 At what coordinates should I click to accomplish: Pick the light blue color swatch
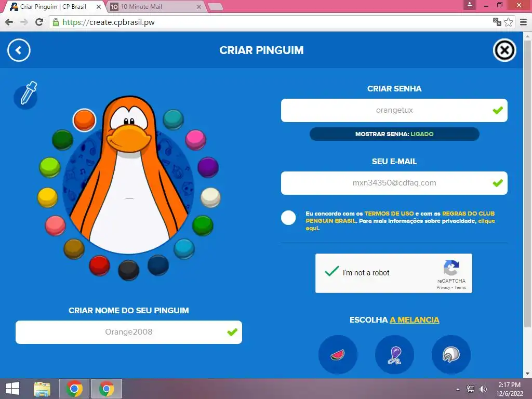click(184, 249)
